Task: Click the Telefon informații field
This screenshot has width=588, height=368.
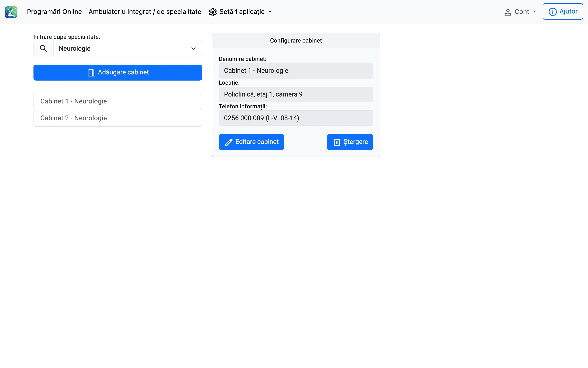Action: 296,118
